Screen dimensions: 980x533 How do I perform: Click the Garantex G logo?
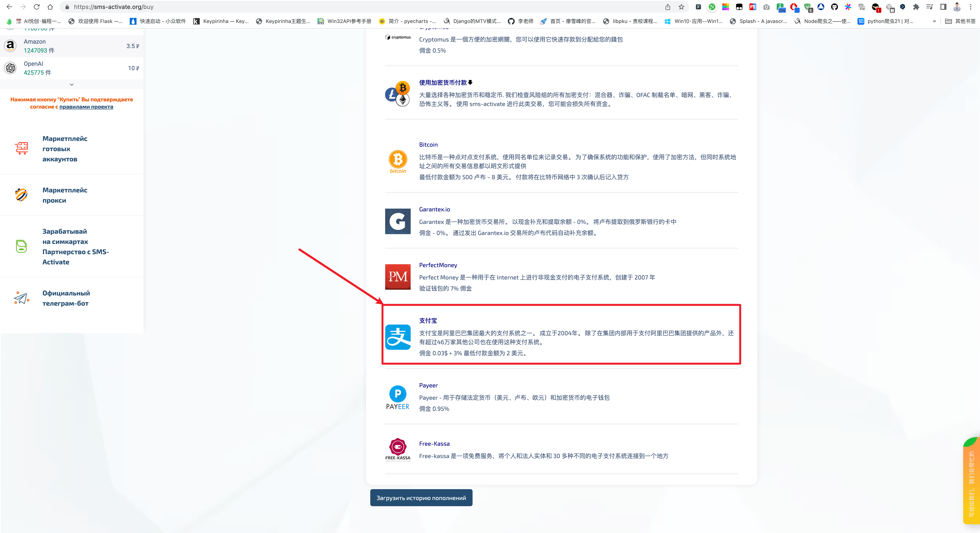point(397,221)
